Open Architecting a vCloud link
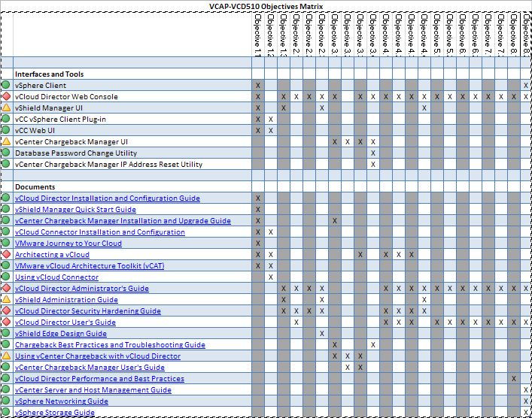The image size is (532, 418). coord(52,255)
